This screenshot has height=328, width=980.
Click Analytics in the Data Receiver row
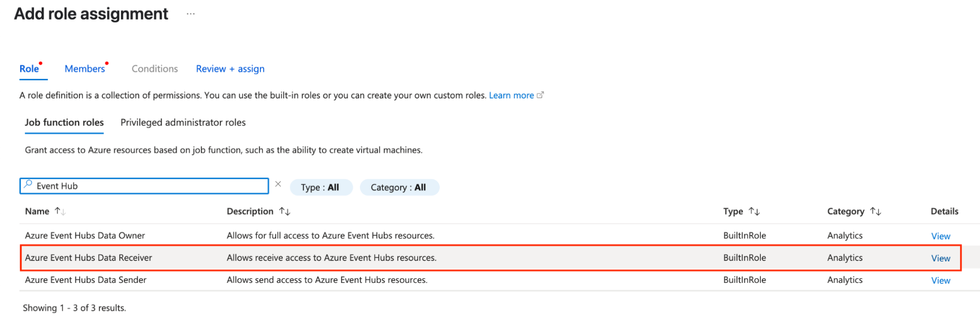(x=845, y=258)
